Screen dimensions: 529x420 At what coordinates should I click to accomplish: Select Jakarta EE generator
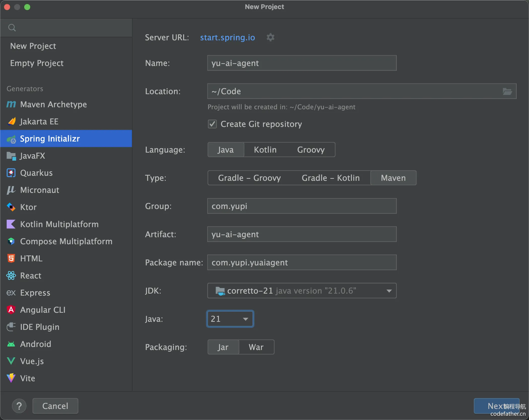(x=66, y=121)
